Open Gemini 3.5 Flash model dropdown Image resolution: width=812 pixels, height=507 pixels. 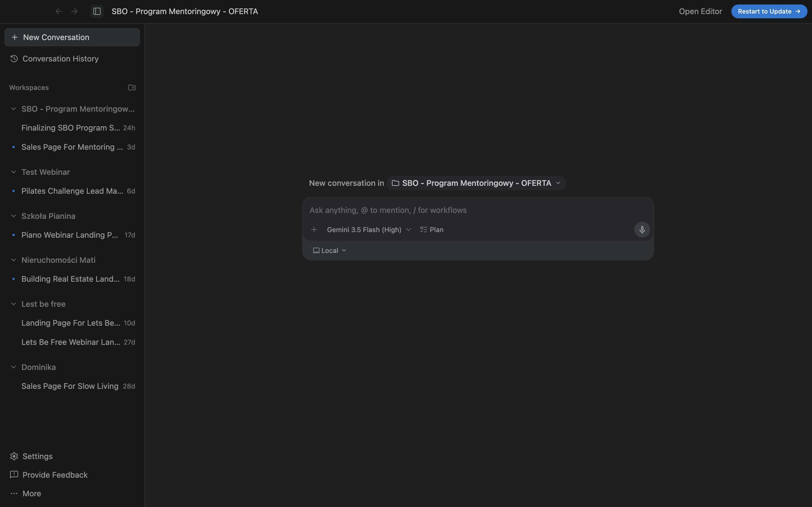click(369, 230)
